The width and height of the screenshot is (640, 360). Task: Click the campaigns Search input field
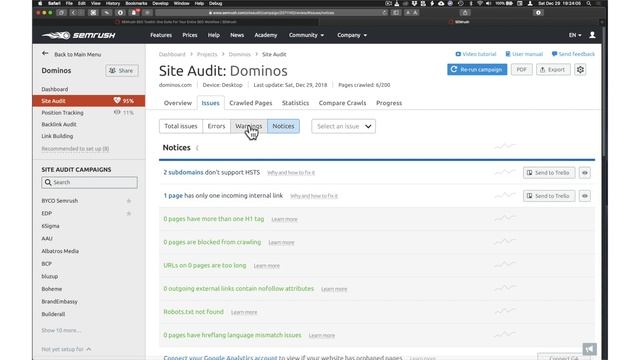click(x=89, y=182)
